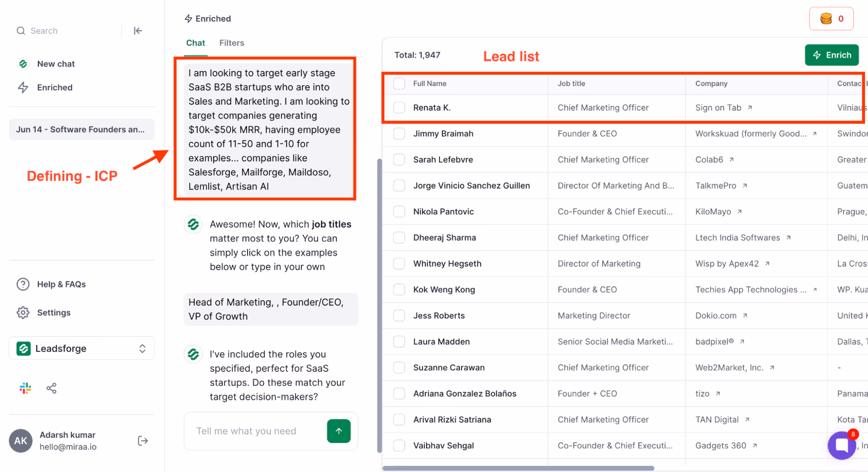Click the email hello@miraa.io
The width and height of the screenshot is (868, 472).
pyautogui.click(x=68, y=447)
